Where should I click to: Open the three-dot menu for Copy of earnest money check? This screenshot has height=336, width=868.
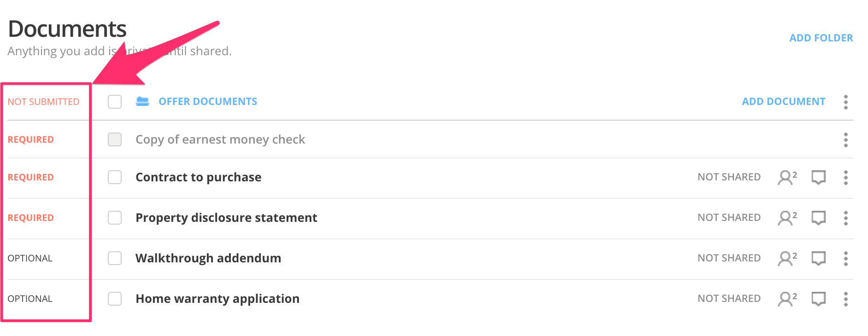coord(846,139)
